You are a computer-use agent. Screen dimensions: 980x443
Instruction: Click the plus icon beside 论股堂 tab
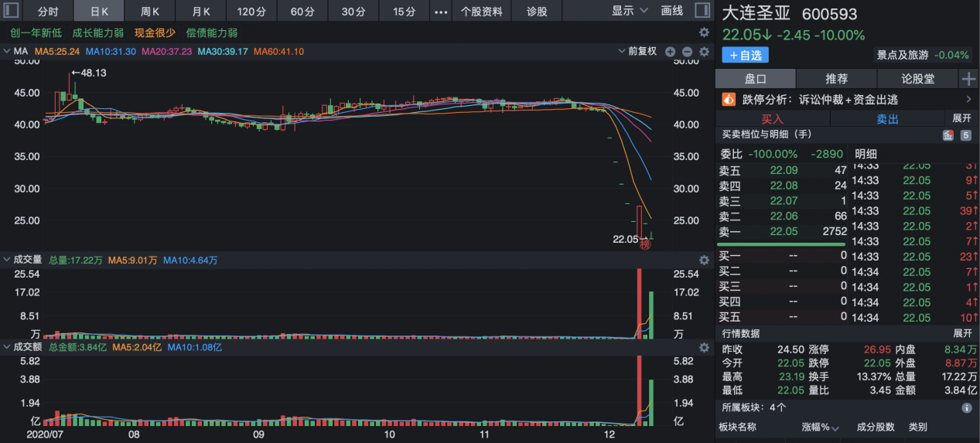968,79
